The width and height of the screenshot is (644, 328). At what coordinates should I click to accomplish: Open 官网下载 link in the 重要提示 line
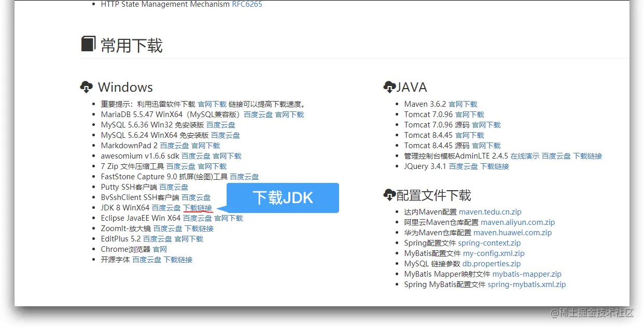click(x=212, y=104)
